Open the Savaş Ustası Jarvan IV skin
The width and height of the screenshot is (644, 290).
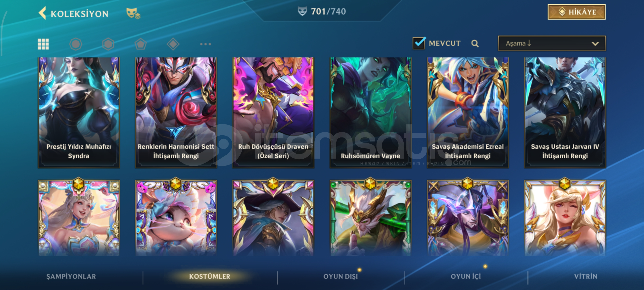(565, 113)
